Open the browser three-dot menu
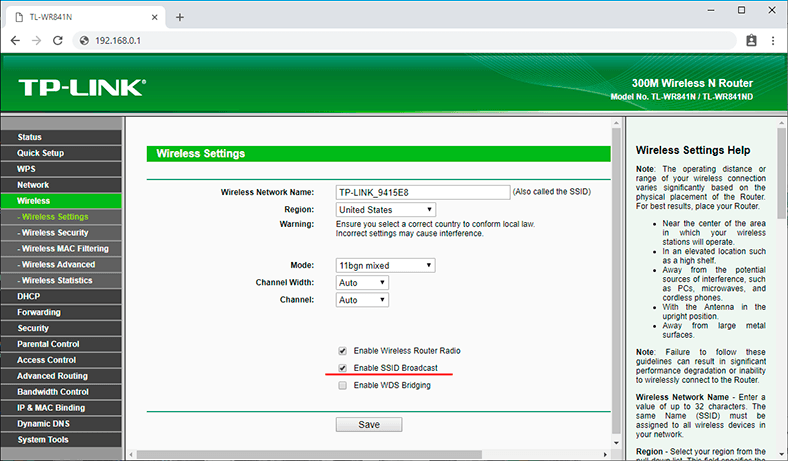Screen dimensions: 788x461 pyautogui.click(x=773, y=41)
